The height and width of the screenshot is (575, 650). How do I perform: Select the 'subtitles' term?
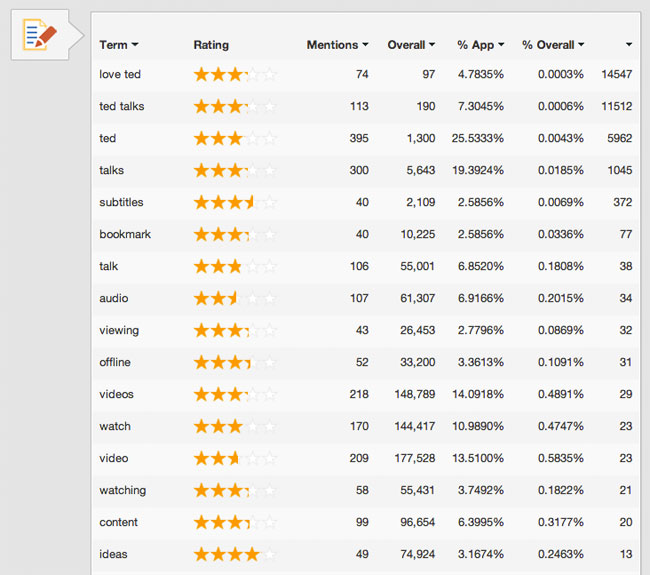[x=121, y=202]
